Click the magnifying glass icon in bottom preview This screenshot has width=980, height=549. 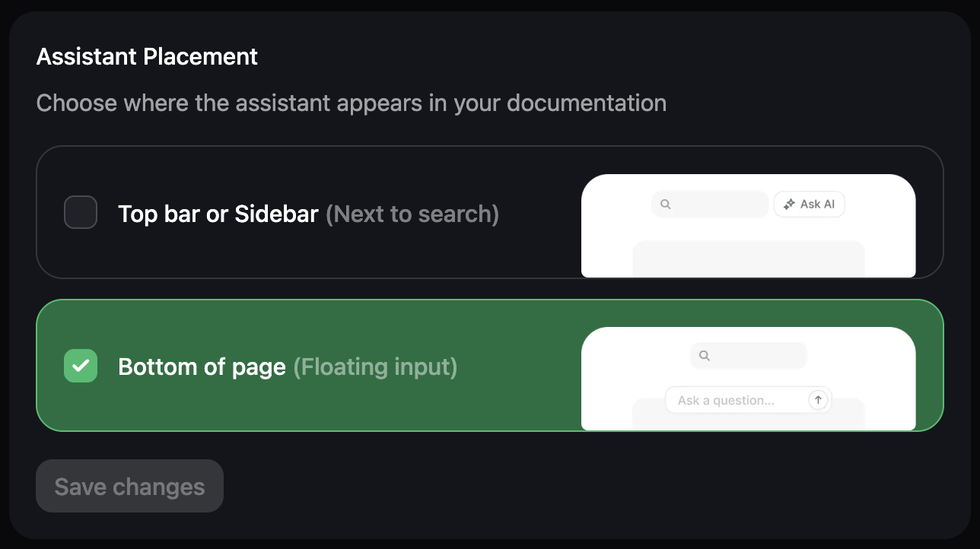coord(705,355)
